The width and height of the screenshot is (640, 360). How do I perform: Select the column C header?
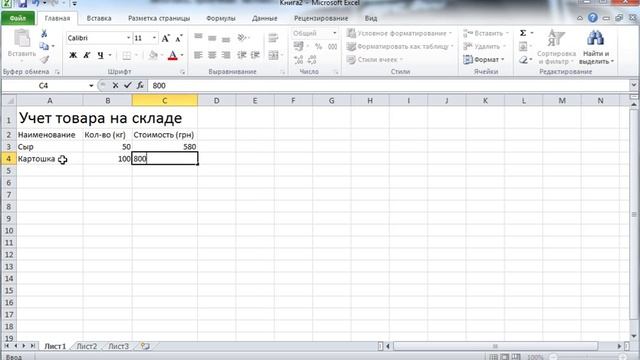coord(165,100)
